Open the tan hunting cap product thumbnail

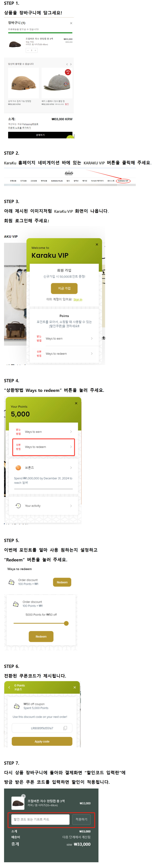24,83
